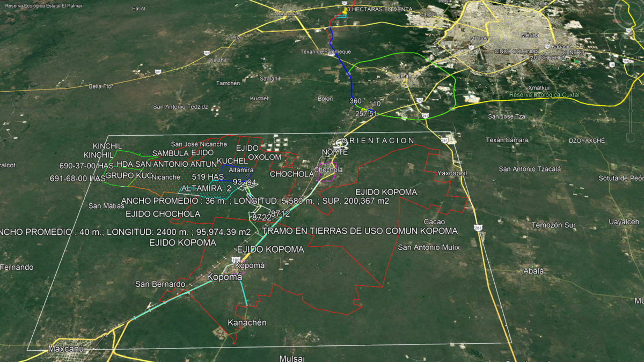Click the 'San Bernardo' place label

[x=160, y=284]
